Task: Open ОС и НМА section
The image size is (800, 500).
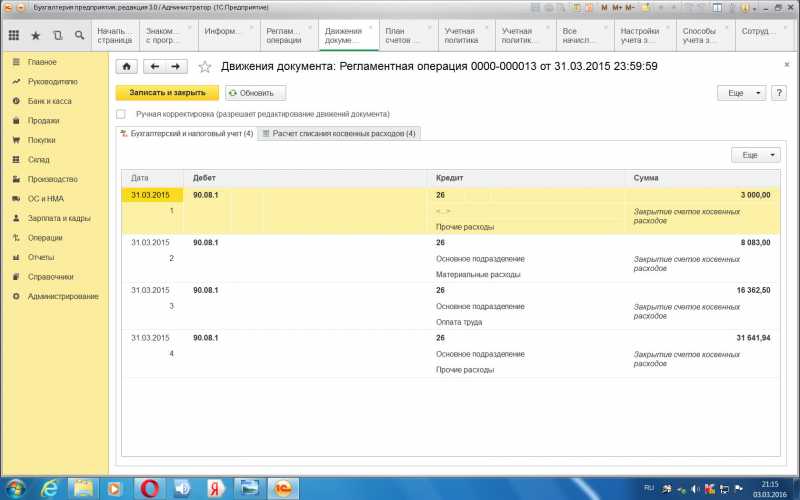Action: 45,198
